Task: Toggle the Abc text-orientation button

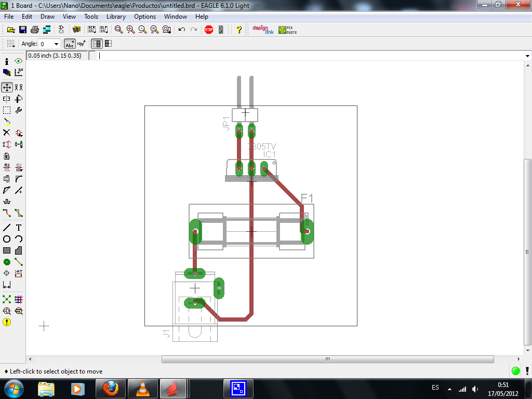Action: tap(70, 44)
